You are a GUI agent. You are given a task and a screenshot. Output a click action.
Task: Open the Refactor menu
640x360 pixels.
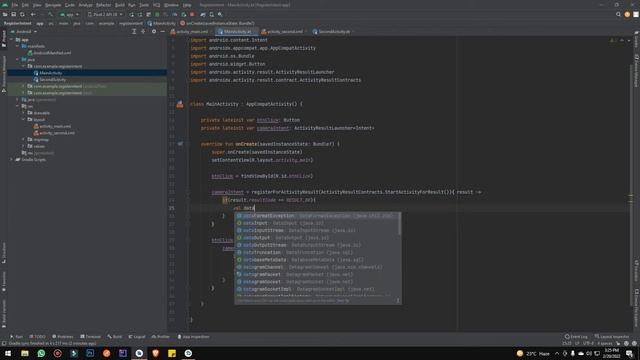click(x=103, y=5)
